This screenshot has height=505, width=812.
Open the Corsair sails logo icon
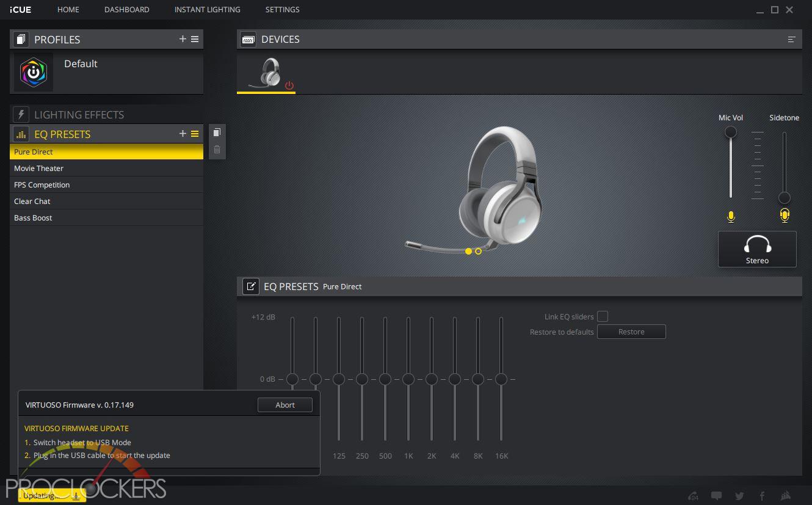[x=786, y=496]
